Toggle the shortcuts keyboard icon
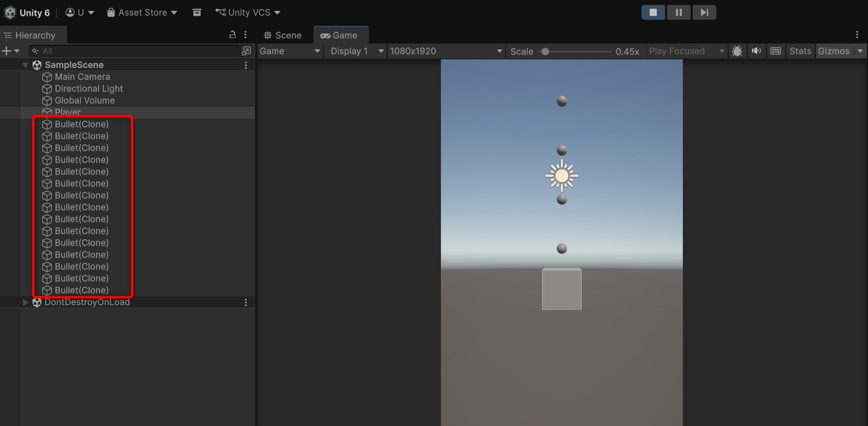Screen dimensions: 868x426 tap(775, 51)
